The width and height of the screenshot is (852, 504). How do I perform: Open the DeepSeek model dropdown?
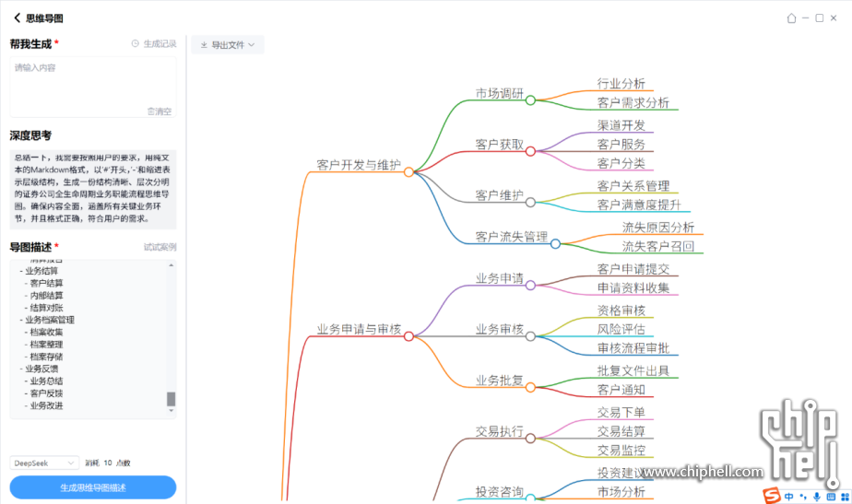click(x=44, y=463)
